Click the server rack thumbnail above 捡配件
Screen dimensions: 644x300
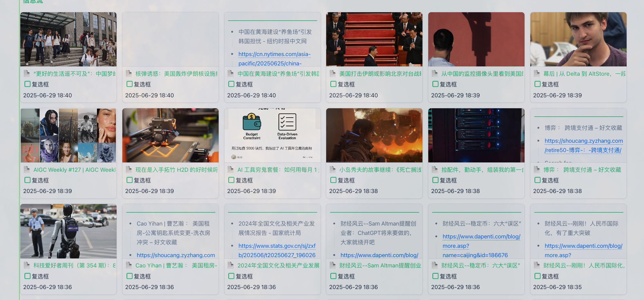point(476,135)
